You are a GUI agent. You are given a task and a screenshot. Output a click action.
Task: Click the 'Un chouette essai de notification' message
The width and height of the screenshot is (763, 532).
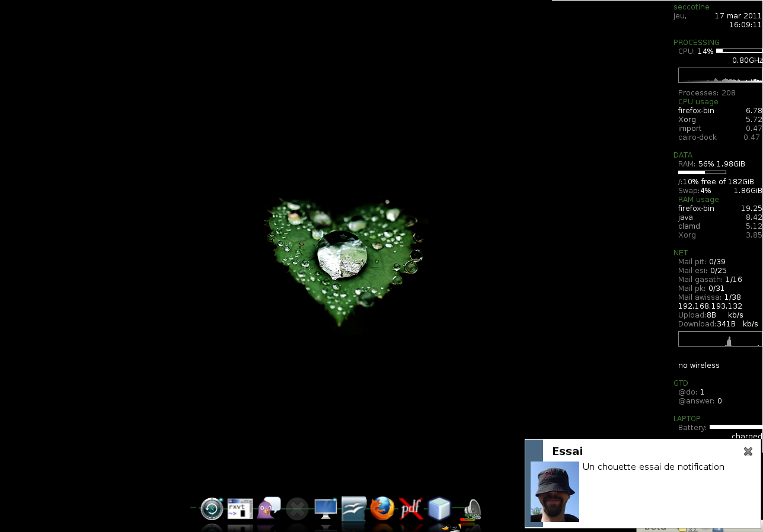coord(653,467)
